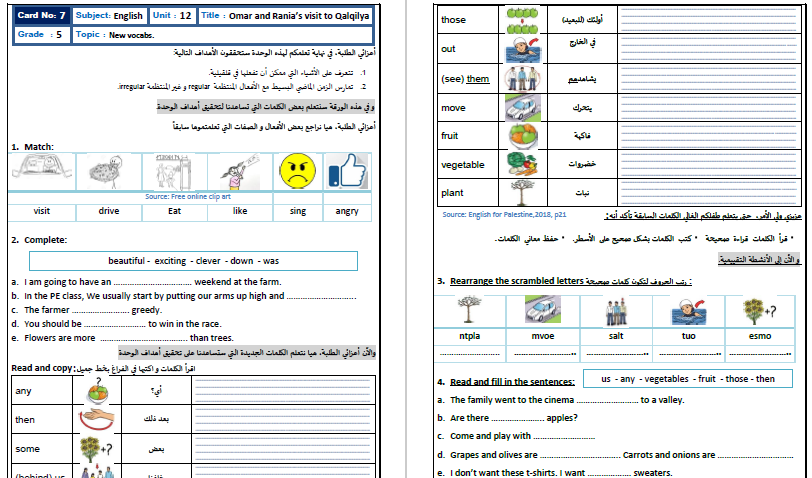Click the title 'Omar and Rania's visit to Qalqilya'
Screen dimensions: 812x478
pos(299,16)
